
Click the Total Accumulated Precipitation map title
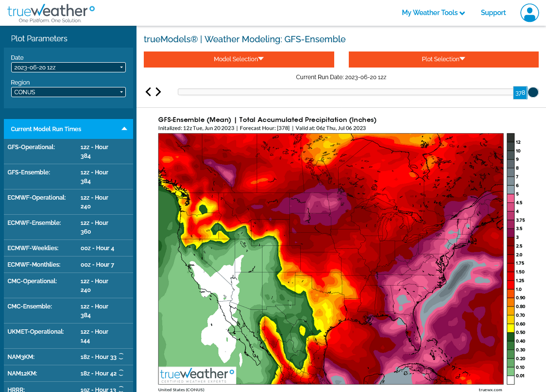[x=267, y=120]
